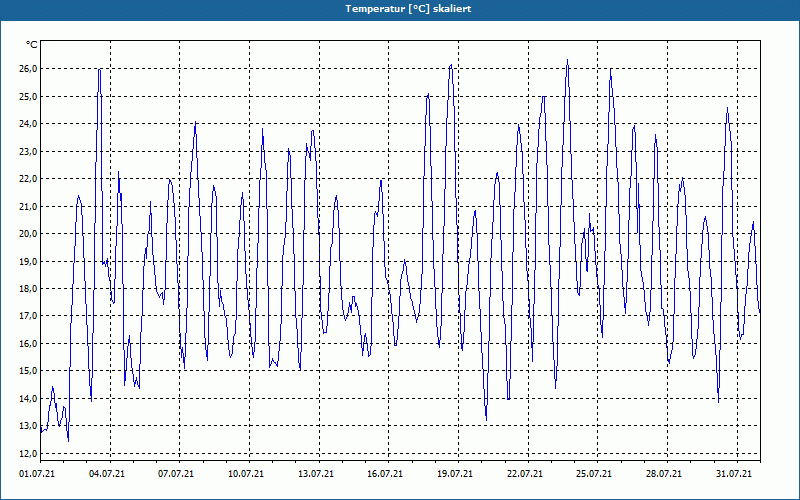Select the 19,0 y-axis label
This screenshot has height=500, width=800.
coord(29,261)
